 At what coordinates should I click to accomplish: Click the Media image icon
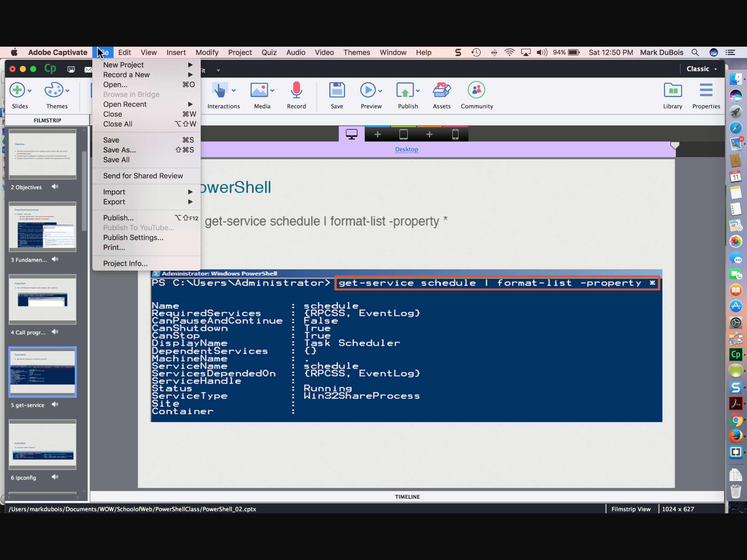259,90
